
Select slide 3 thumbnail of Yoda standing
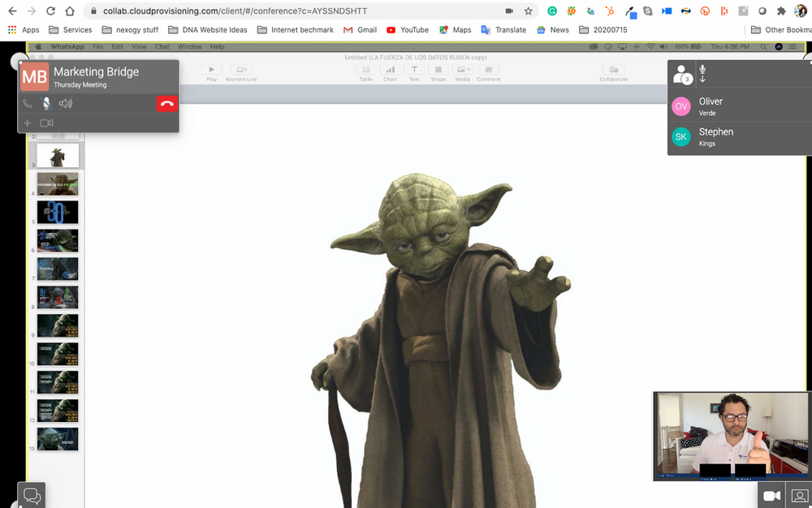click(x=58, y=155)
